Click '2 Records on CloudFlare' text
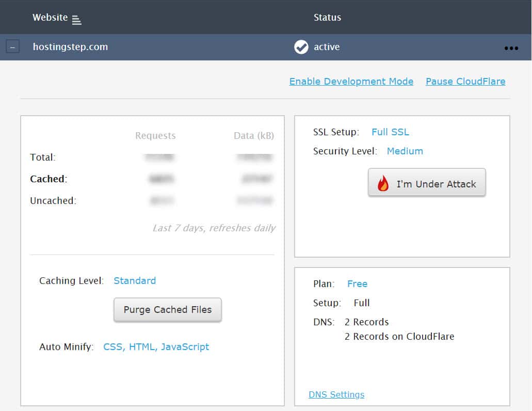Image resolution: width=532 pixels, height=411 pixels. pyautogui.click(x=399, y=336)
